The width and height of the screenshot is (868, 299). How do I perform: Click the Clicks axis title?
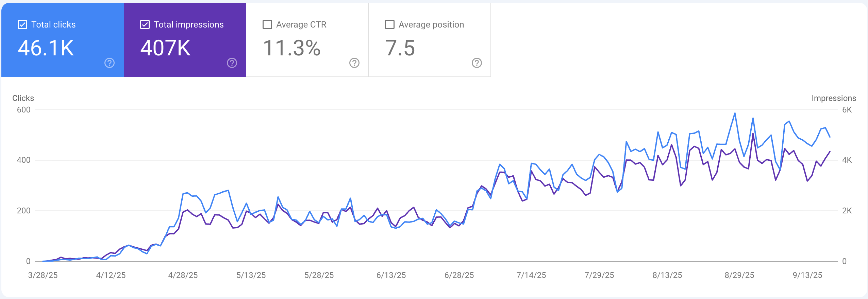[x=23, y=98]
